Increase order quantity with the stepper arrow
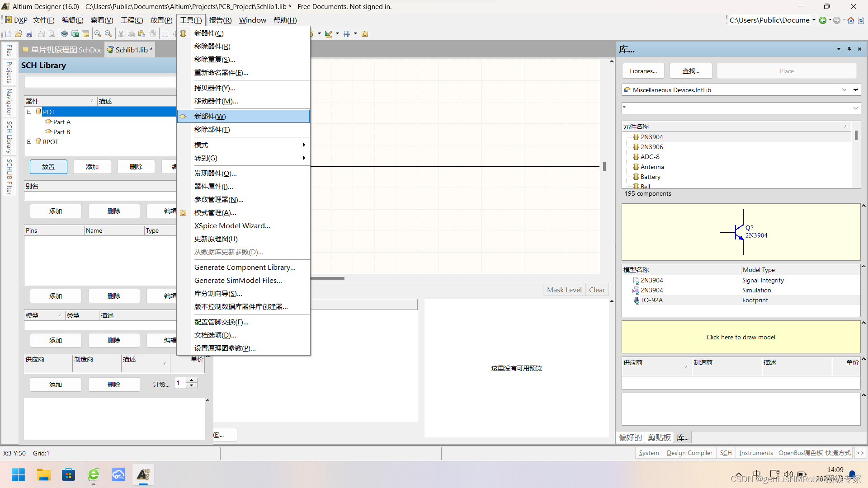 pos(191,380)
